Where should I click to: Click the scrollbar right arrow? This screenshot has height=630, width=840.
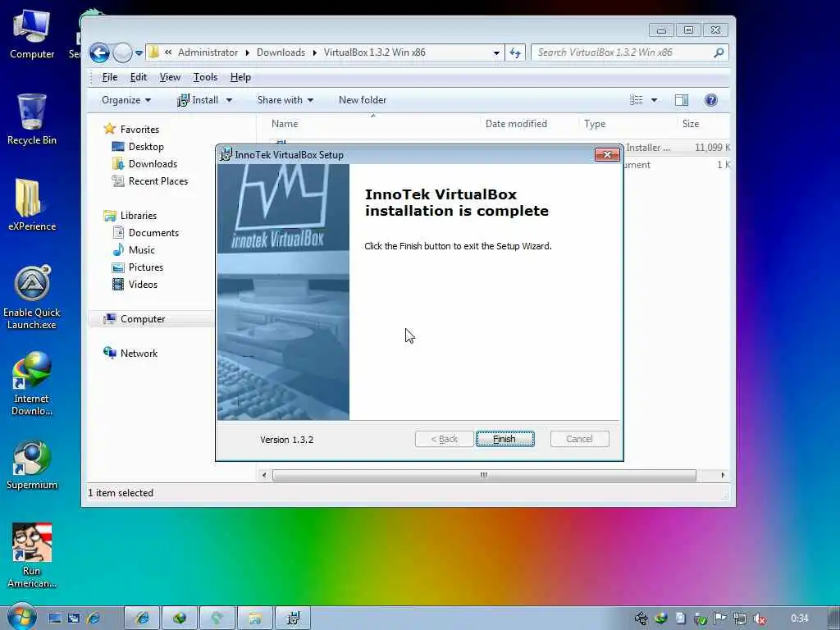723,475
